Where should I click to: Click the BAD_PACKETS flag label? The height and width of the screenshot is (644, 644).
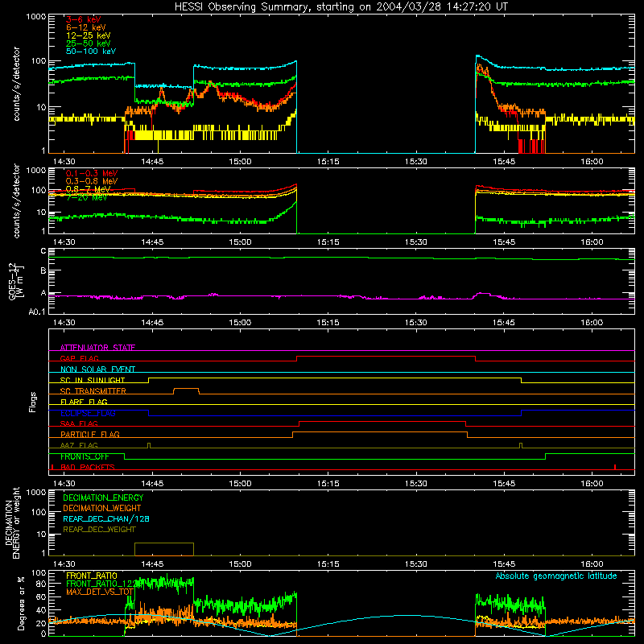88,467
